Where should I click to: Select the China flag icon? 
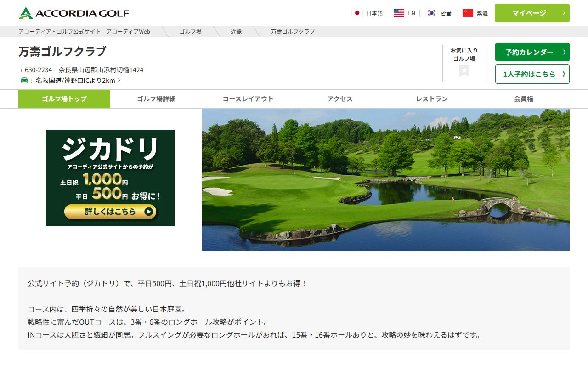click(468, 13)
